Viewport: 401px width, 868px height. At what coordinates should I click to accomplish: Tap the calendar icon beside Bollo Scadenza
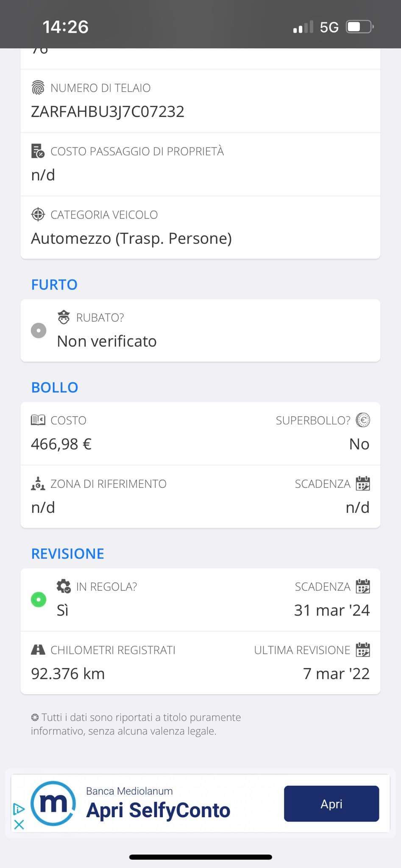tap(363, 484)
